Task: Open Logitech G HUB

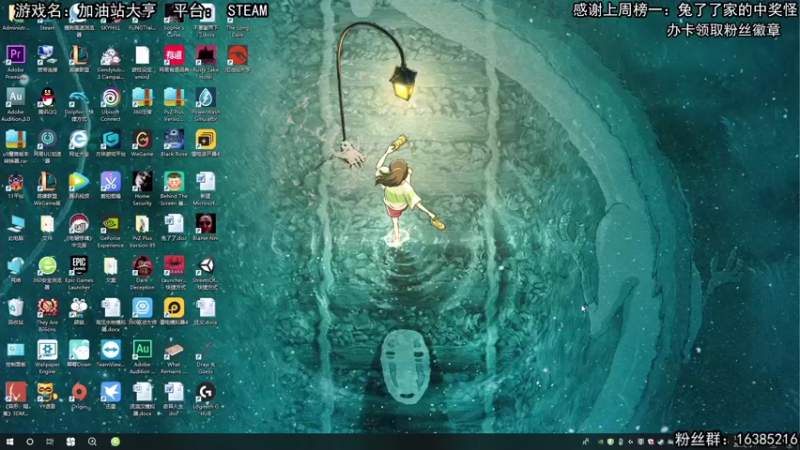Action: 205,392
